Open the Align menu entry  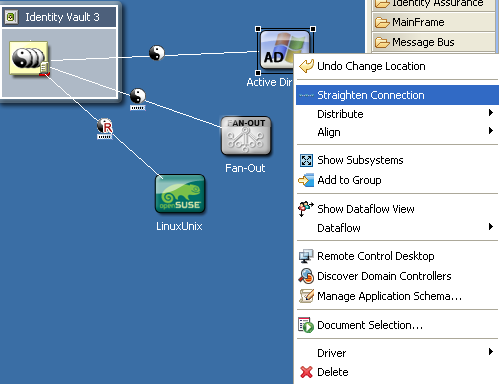(x=397, y=132)
